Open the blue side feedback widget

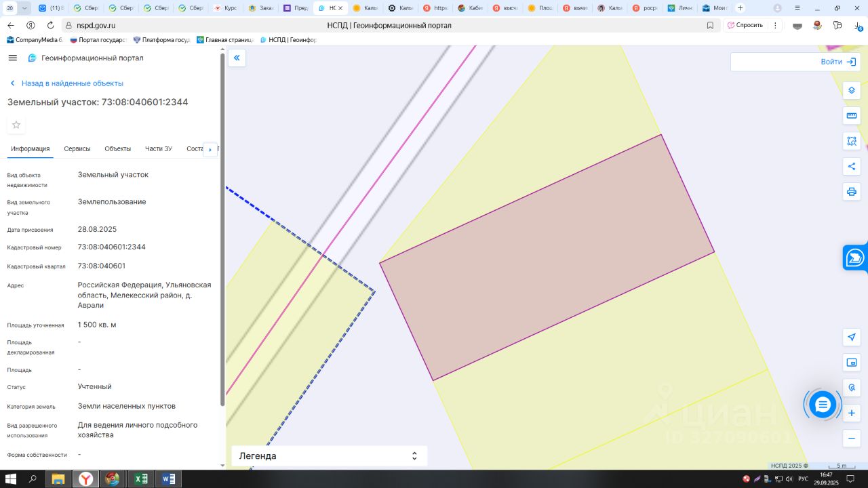tap(856, 258)
